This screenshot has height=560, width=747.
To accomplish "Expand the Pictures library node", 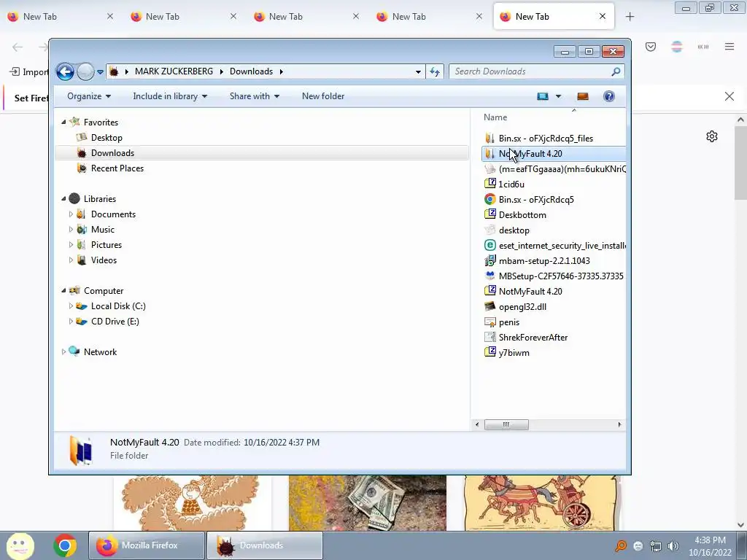I will (x=71, y=245).
